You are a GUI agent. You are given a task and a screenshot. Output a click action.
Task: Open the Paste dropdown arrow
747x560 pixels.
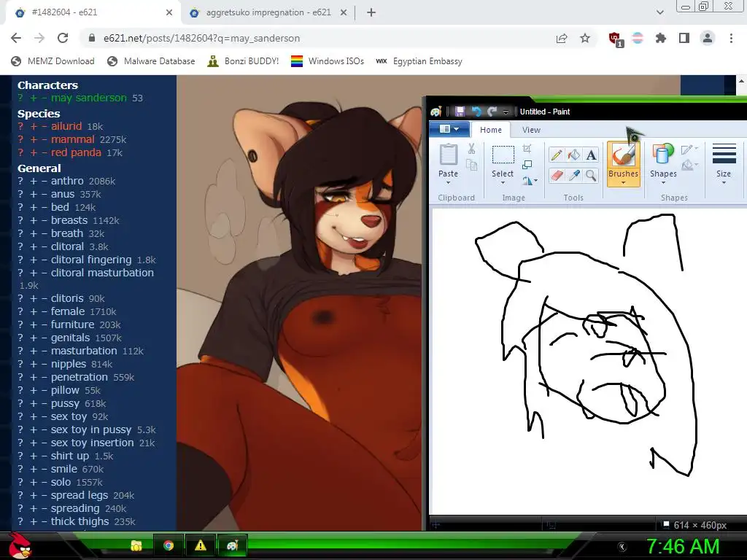click(449, 183)
